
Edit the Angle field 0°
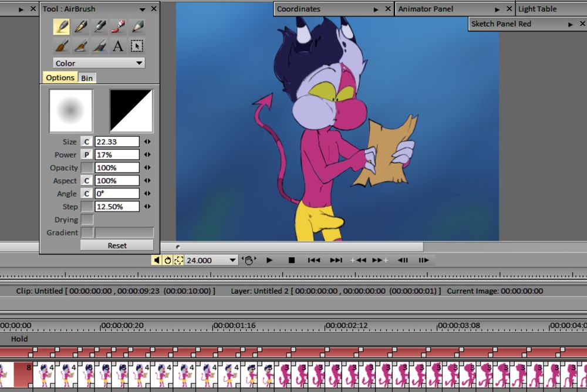click(x=117, y=194)
